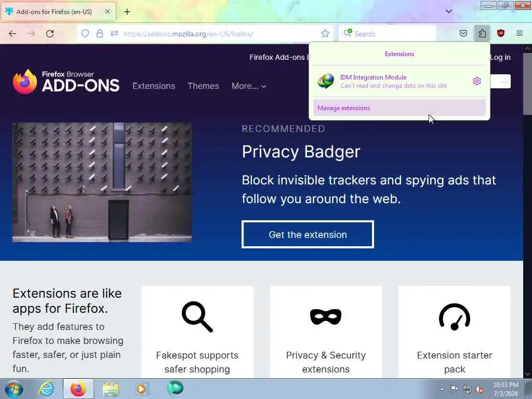
Task: Open Windows Media Player from taskbar
Action: click(142, 389)
